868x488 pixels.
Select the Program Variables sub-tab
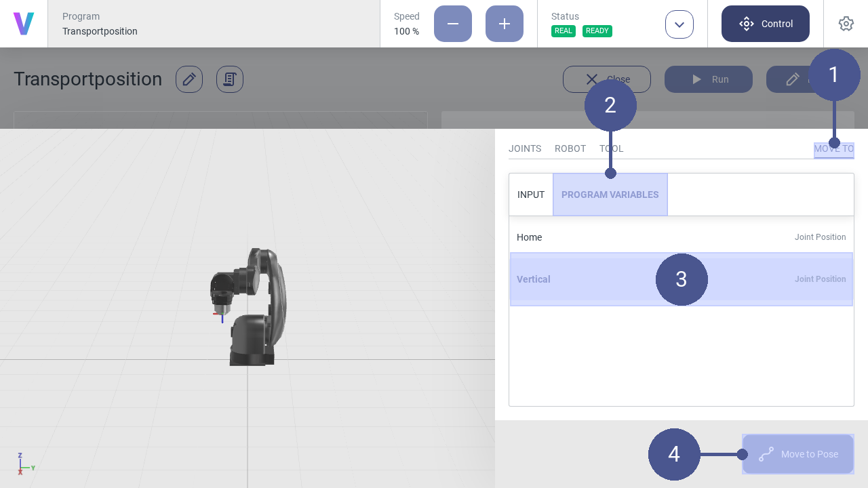610,195
